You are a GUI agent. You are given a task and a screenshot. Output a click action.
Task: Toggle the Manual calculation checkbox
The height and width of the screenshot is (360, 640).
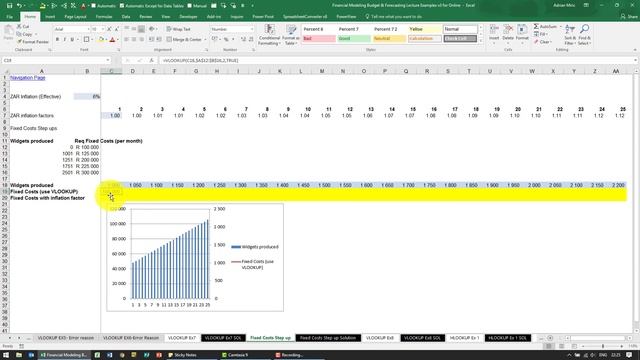189,6
